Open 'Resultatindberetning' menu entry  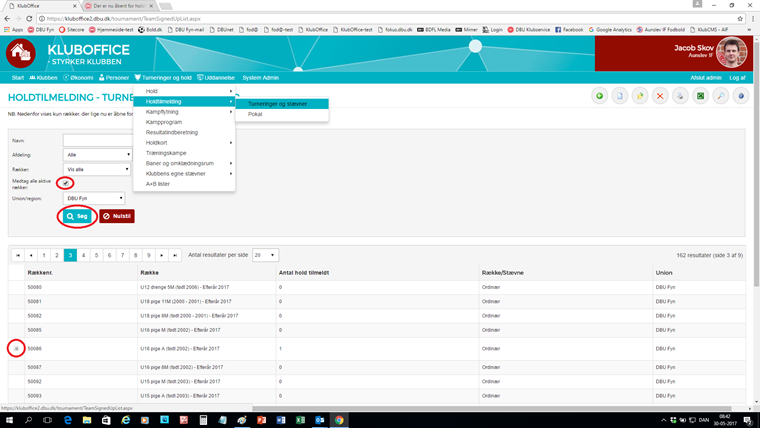coord(172,132)
